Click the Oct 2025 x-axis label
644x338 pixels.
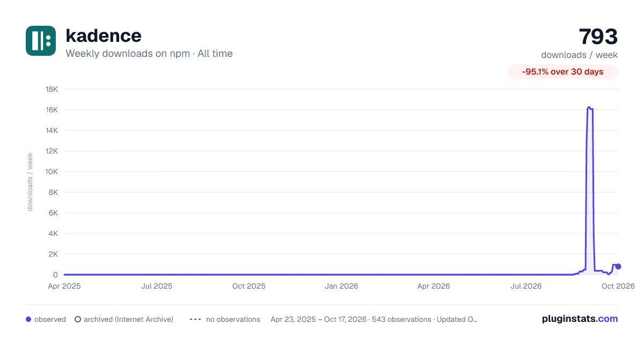point(249,286)
